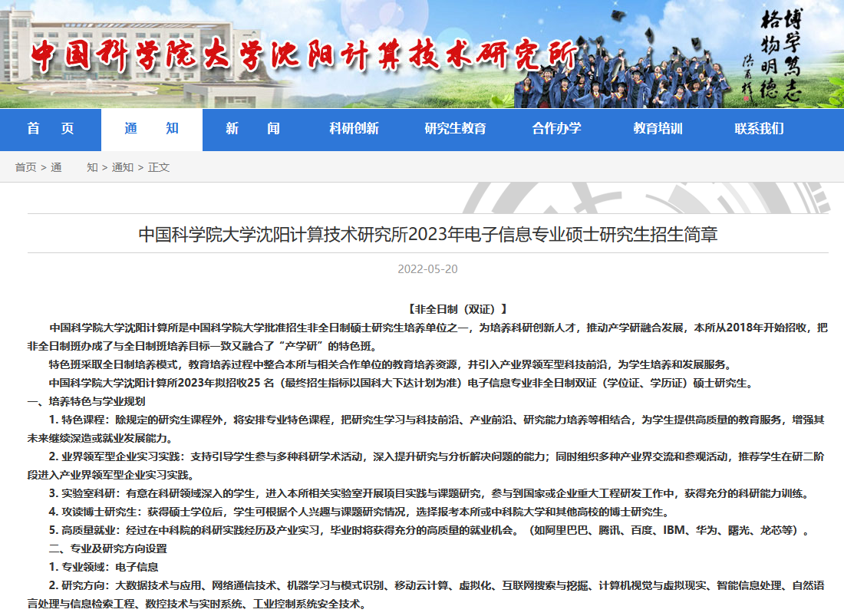Screen dimensions: 844x616
Task: Open the 新闻 navigation menu item
Action: (253, 129)
